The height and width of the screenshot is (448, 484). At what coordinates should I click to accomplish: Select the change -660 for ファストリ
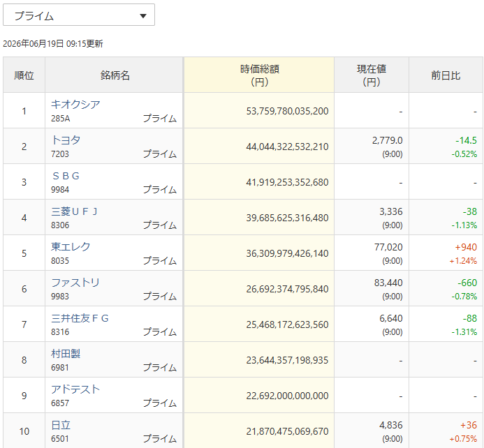(467, 283)
